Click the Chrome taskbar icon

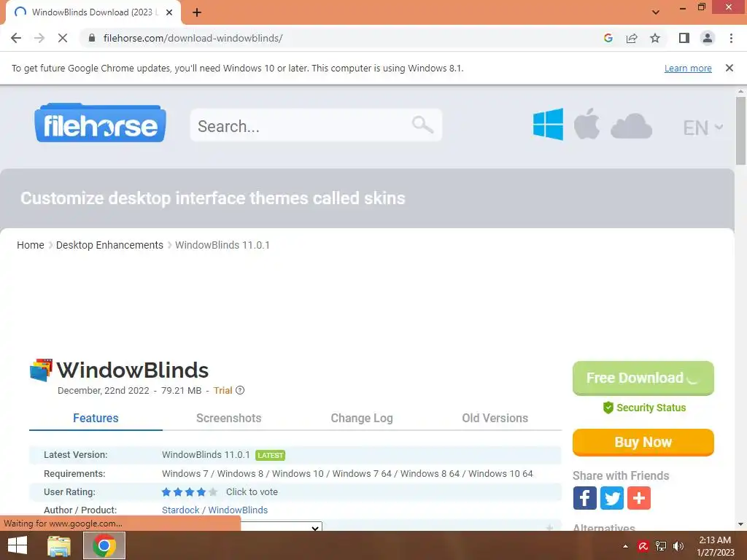104,545
